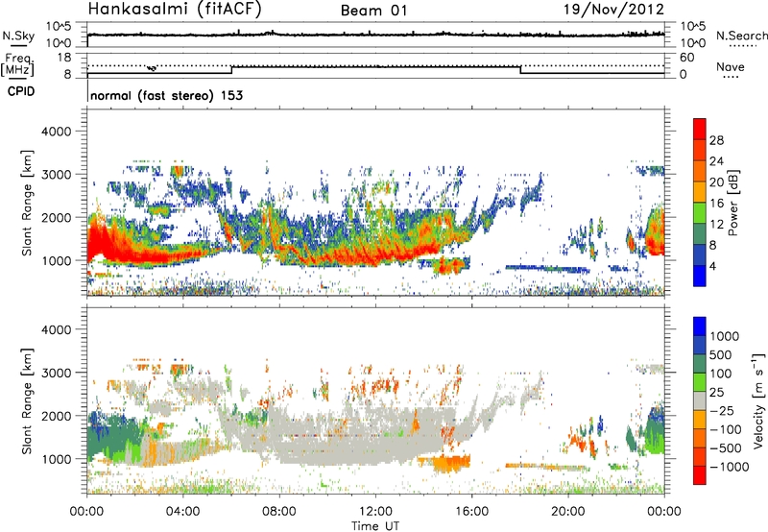768x532 pixels.
Task: Click the 28 value on power colorbar
Action: (716, 140)
